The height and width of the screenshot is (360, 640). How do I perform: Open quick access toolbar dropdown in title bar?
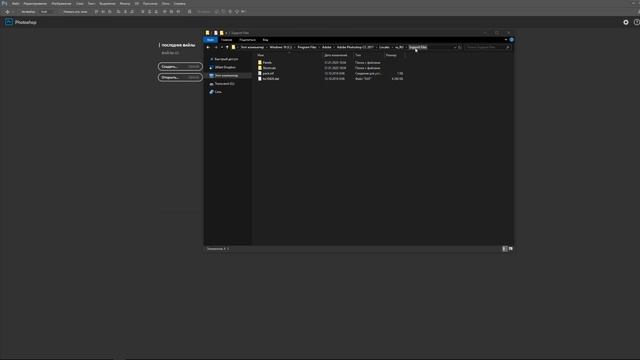[x=226, y=33]
